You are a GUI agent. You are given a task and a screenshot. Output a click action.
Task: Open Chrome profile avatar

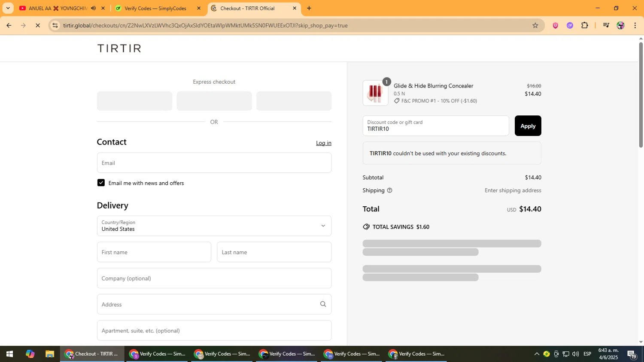pyautogui.click(x=620, y=25)
